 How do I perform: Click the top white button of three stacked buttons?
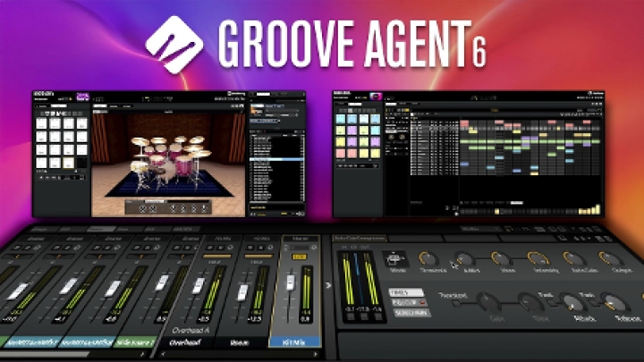[406, 292]
